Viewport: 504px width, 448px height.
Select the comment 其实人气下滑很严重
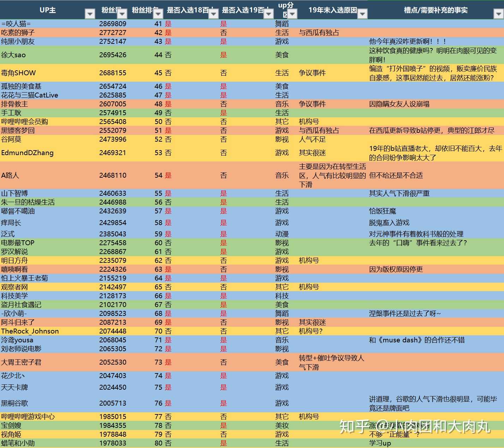(399, 193)
